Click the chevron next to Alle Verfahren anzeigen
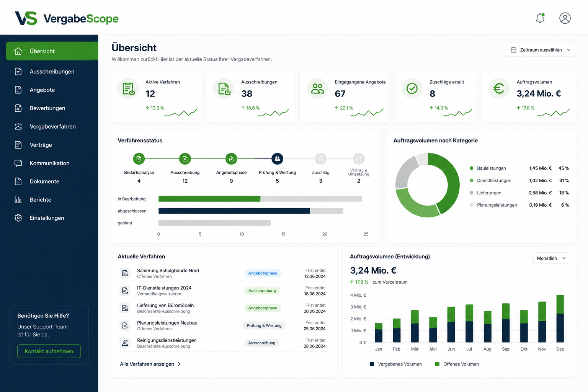 [179, 364]
